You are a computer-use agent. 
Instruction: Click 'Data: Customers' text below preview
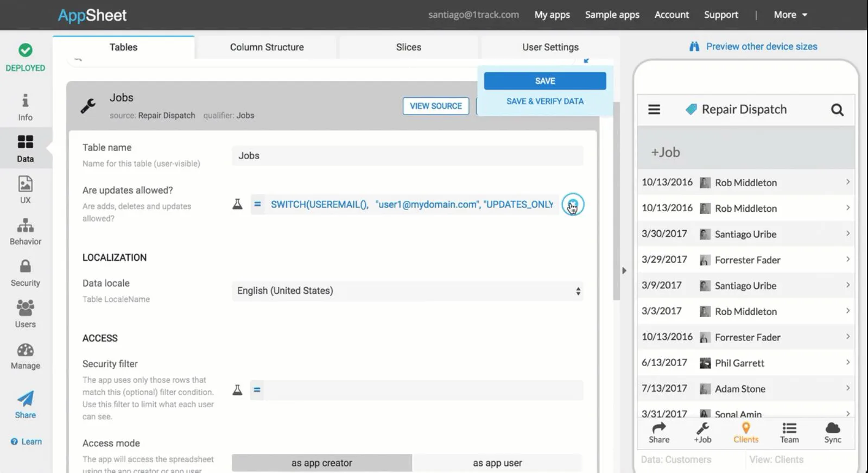tap(676, 459)
